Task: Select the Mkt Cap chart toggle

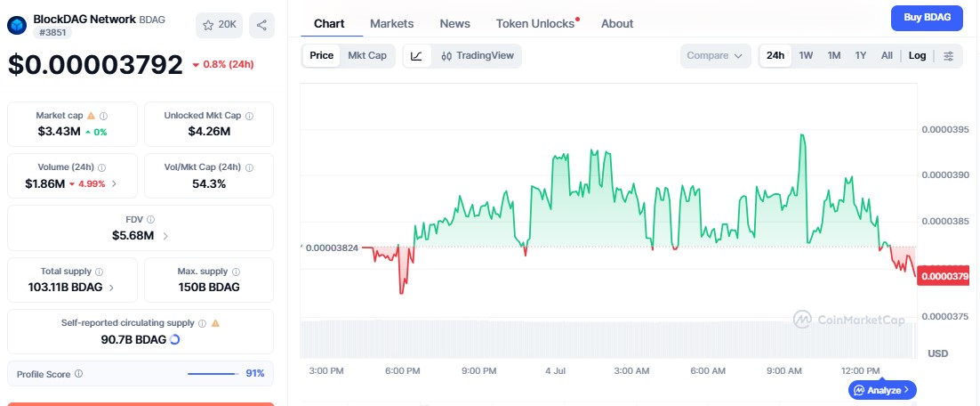Action: (x=367, y=56)
